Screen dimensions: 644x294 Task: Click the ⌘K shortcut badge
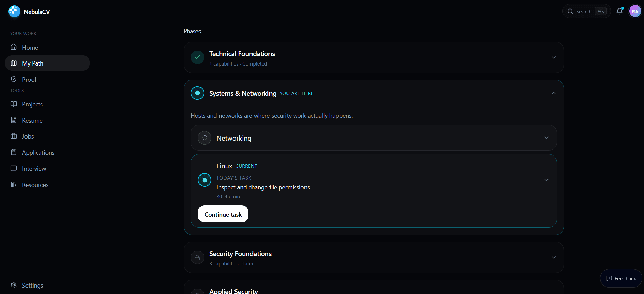[x=601, y=11]
